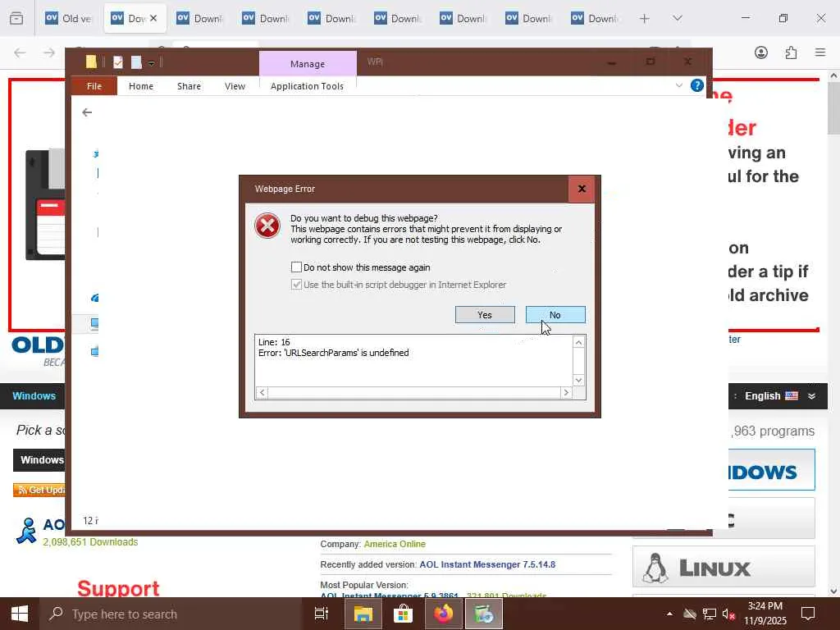Image resolution: width=840 pixels, height=630 pixels.
Task: Open browser hamburger menu
Action: pos(820,52)
